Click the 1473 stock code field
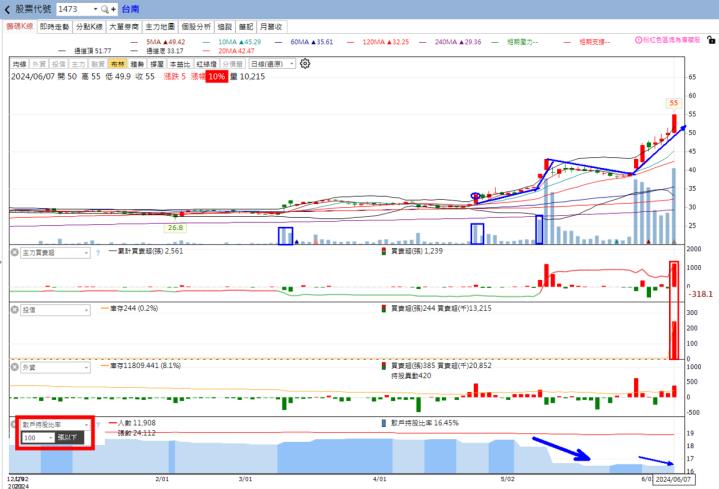The width and height of the screenshot is (719, 489). pyautogui.click(x=73, y=9)
